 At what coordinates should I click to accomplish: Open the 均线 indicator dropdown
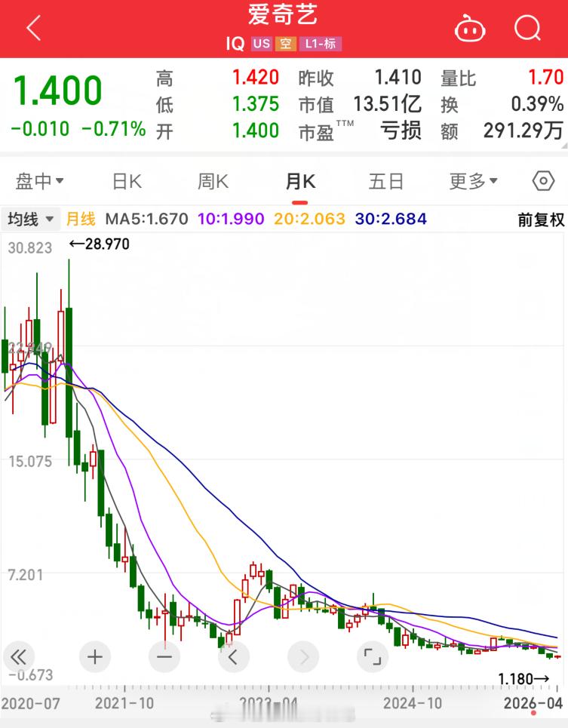point(31,219)
